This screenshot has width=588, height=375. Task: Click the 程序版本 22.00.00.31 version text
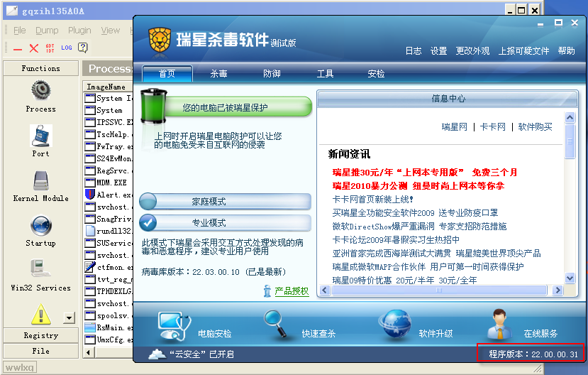[533, 354]
